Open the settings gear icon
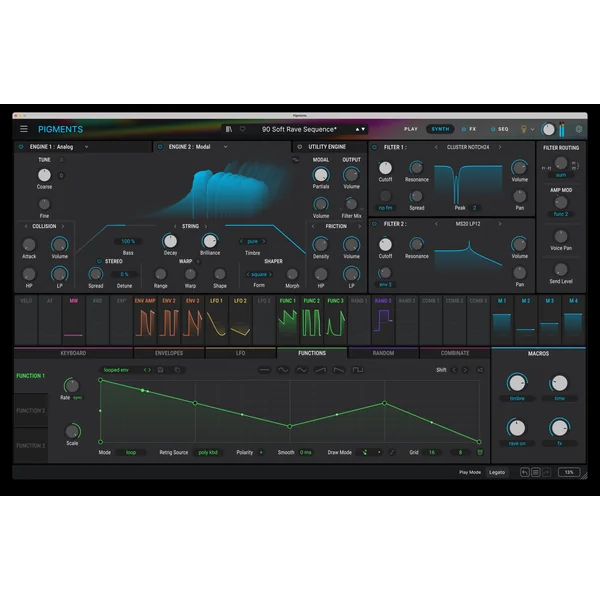Viewport: 600px width, 600px height. coord(579,129)
